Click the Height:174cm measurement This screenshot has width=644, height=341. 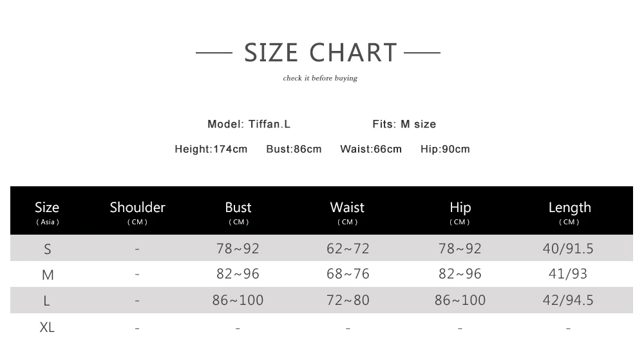tap(211, 149)
